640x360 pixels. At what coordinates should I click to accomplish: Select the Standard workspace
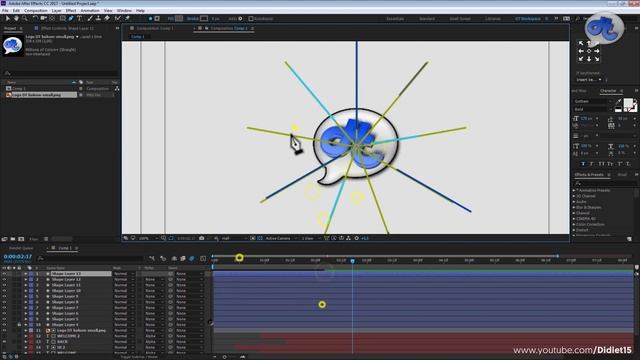[x=427, y=18]
